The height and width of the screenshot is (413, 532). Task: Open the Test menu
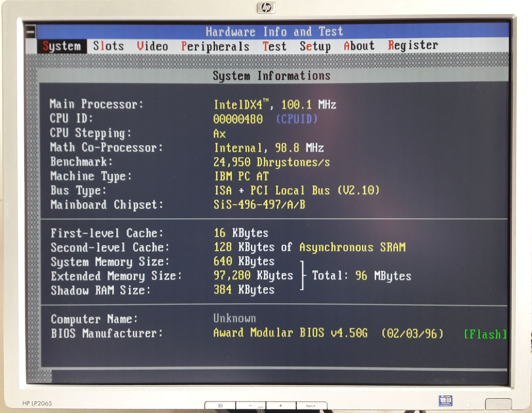275,46
